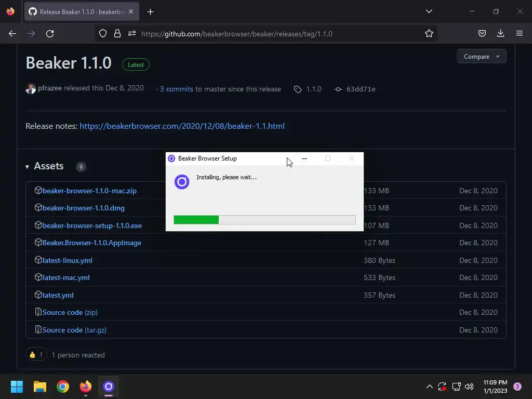Click pfrazee avatar image

click(x=31, y=88)
